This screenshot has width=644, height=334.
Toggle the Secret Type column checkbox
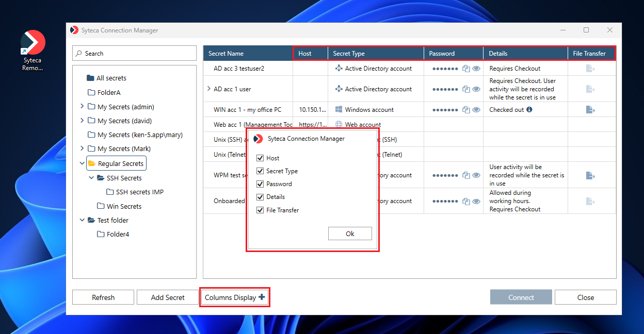tap(260, 171)
